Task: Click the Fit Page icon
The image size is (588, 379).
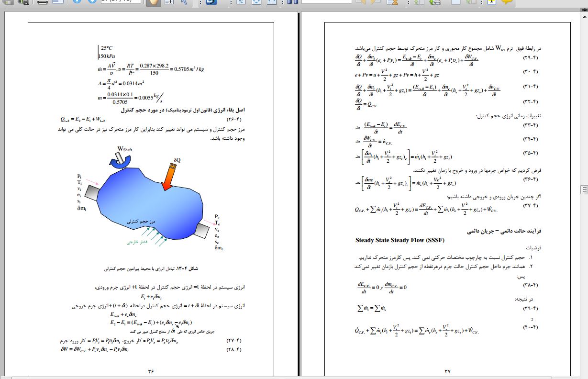Action: 256,2
